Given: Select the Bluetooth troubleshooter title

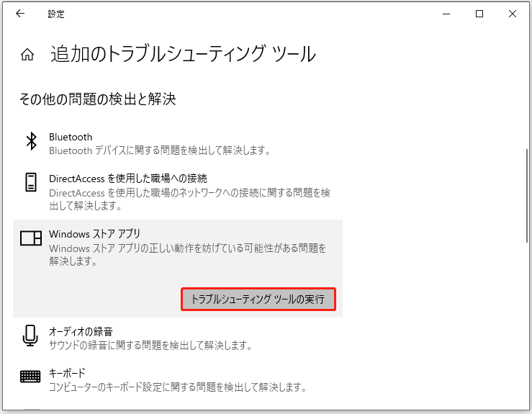Looking at the screenshot, I should pyautogui.click(x=71, y=137).
